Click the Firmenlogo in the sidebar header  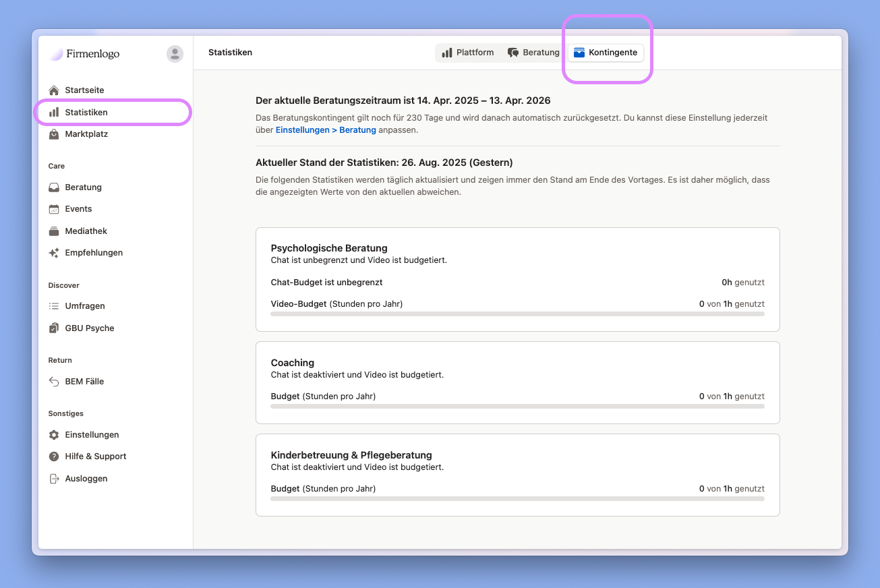tap(85, 54)
